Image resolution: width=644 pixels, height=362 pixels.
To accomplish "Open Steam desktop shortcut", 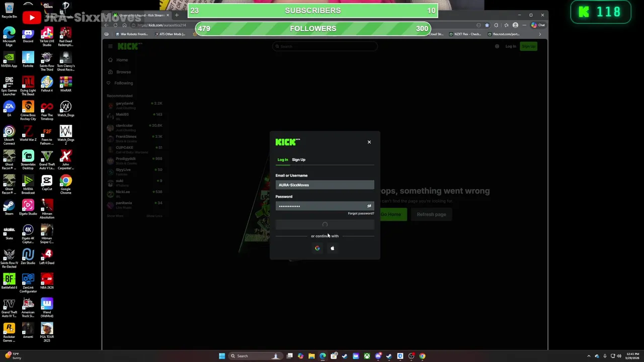I will (9, 208).
